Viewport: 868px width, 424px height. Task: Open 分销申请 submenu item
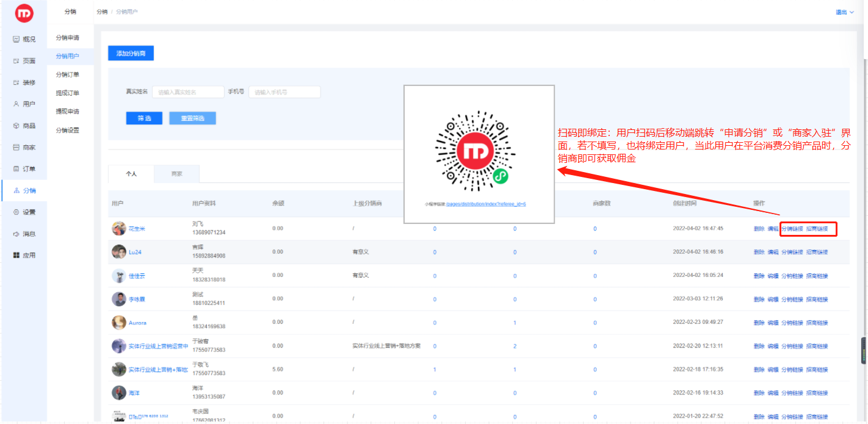[67, 38]
